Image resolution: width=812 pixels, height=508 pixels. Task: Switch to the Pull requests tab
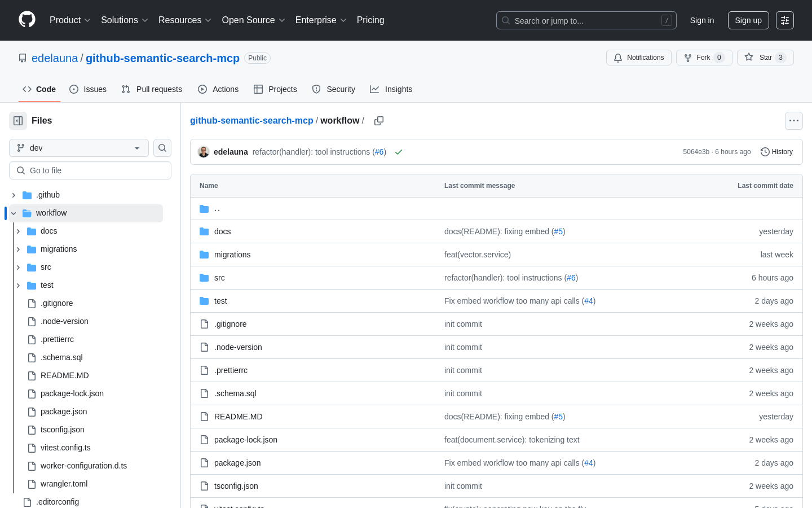(152, 89)
